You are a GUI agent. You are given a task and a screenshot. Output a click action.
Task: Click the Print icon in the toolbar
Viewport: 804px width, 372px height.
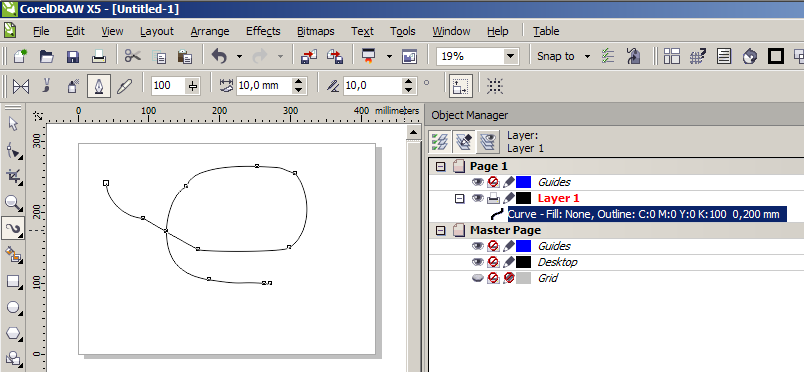pyautogui.click(x=98, y=56)
